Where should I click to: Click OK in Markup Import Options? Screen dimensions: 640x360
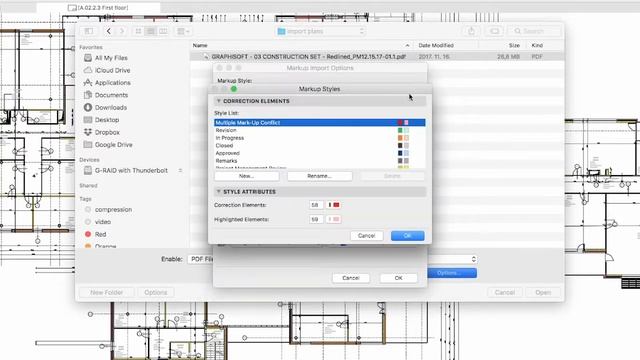click(x=398, y=278)
